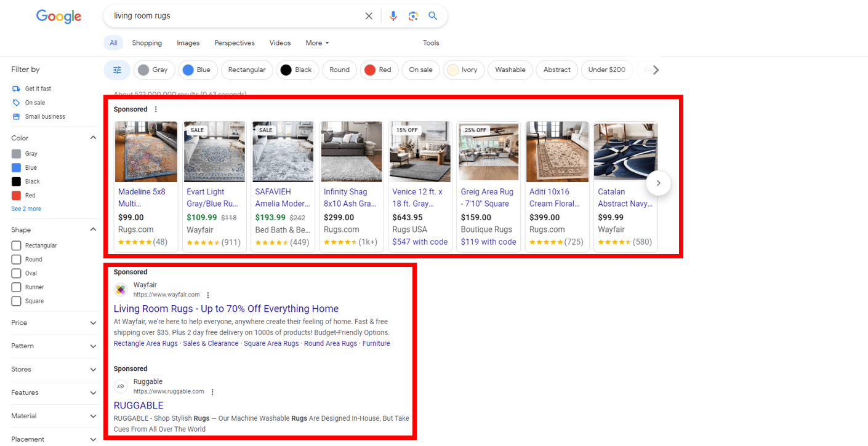This screenshot has height=446, width=868.
Task: Open options dots next to ruggable.com URL
Action: click(212, 392)
